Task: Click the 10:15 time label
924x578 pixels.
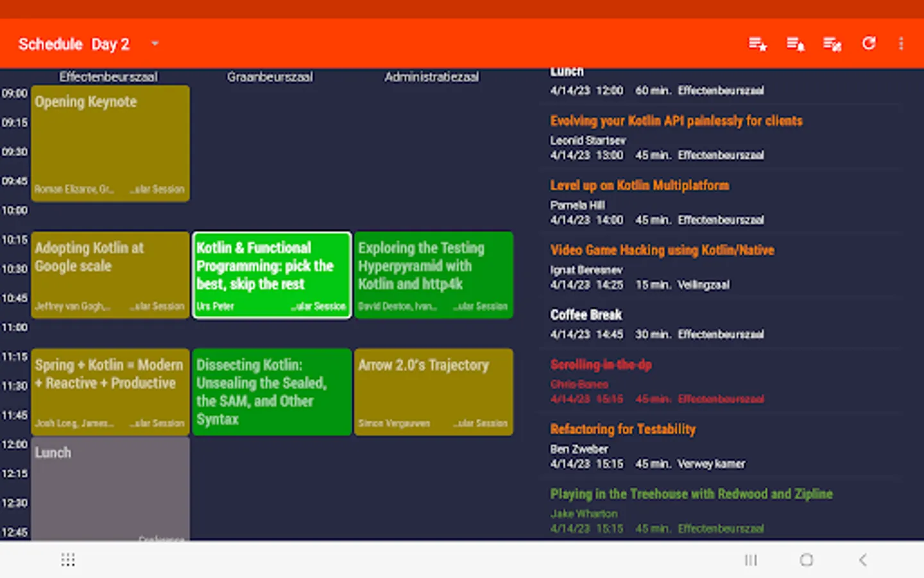Action: pos(15,240)
